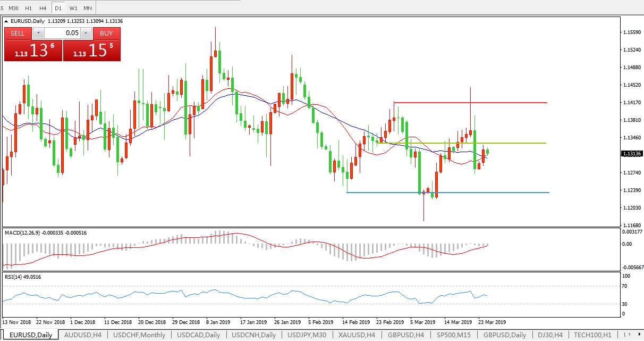This screenshot has width=644, height=341.
Task: Open the XAUUSD,H4 chart tab
Action: pos(355,335)
